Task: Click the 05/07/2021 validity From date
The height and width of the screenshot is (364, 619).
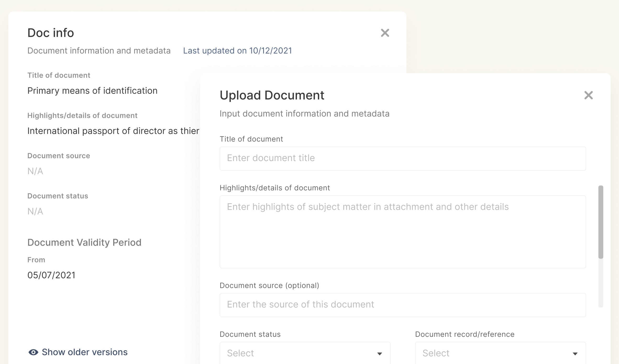Action: (51, 275)
